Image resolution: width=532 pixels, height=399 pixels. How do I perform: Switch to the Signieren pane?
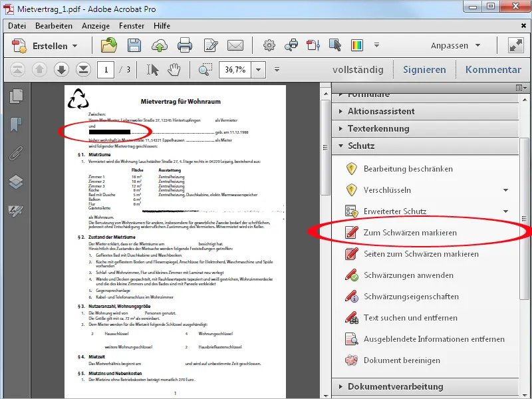pos(424,70)
